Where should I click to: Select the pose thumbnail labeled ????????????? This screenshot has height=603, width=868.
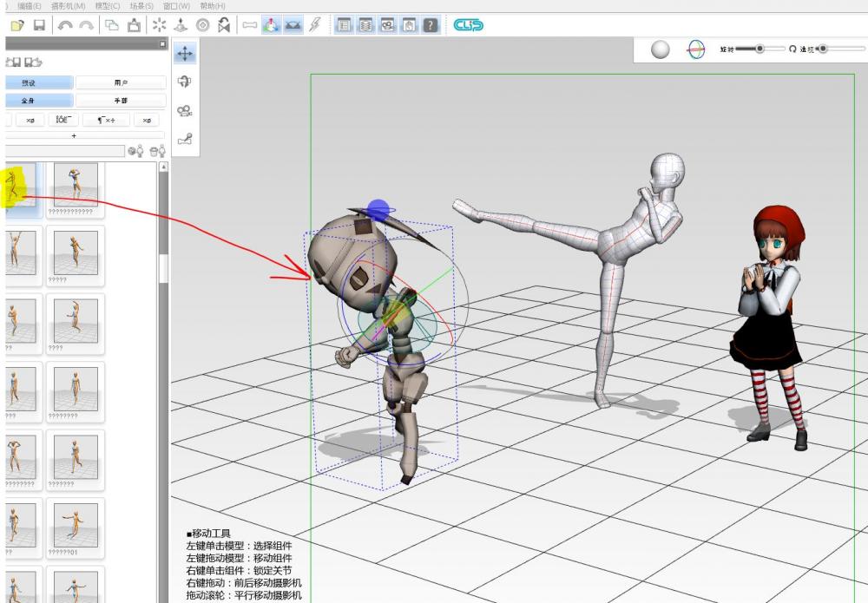pos(76,187)
